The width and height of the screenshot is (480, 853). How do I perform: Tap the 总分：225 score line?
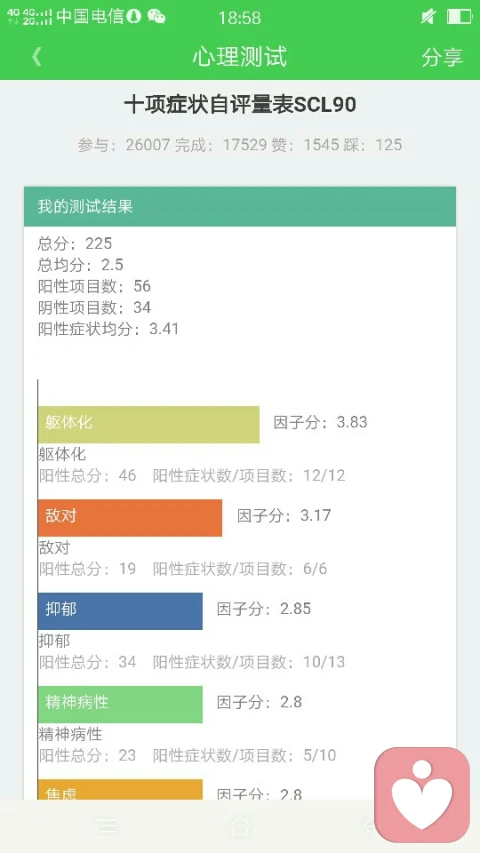(75, 243)
